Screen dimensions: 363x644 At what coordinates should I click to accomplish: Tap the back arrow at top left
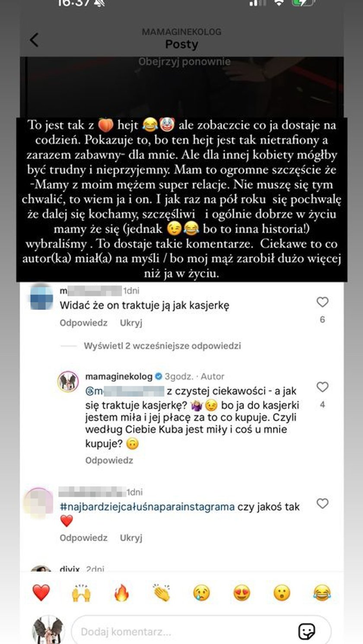[34, 40]
